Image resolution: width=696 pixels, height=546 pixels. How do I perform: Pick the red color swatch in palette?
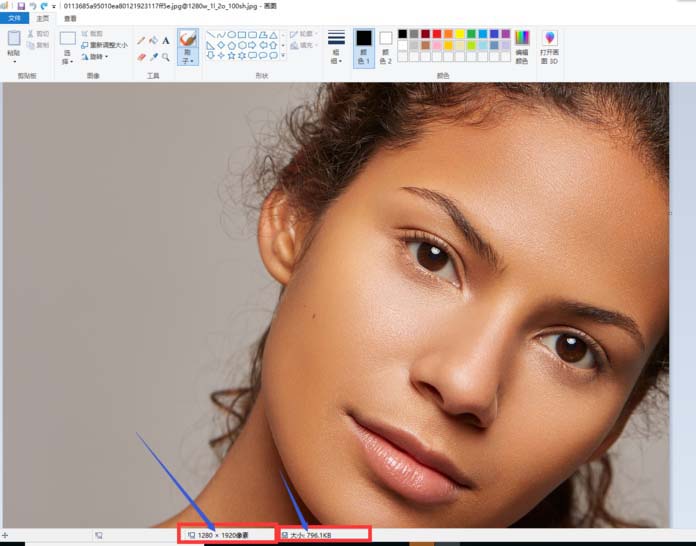pos(437,34)
